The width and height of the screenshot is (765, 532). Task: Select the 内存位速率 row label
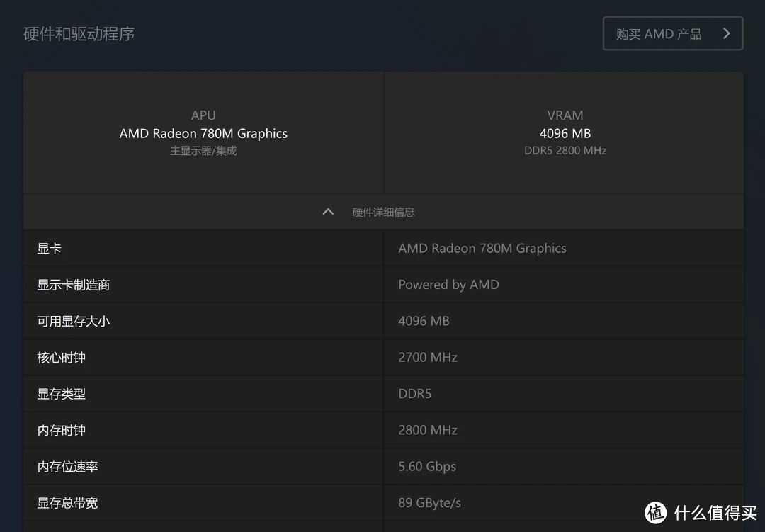[67, 467]
